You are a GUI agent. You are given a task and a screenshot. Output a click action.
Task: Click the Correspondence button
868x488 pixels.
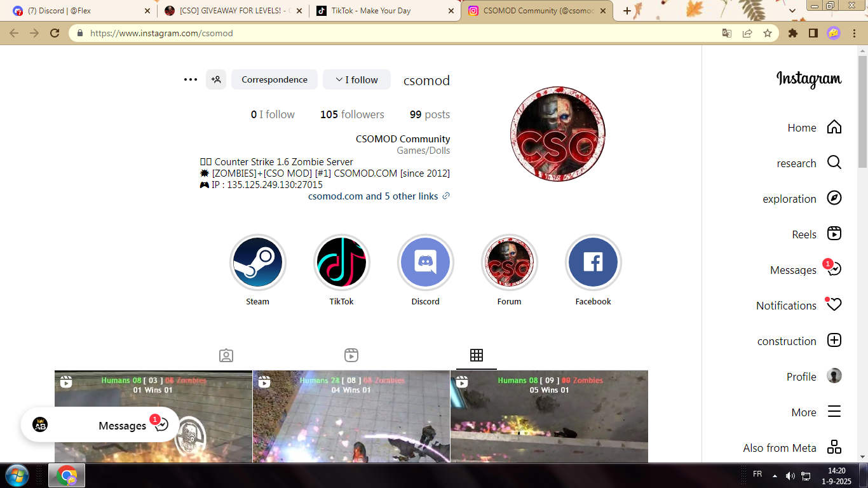pyautogui.click(x=274, y=79)
